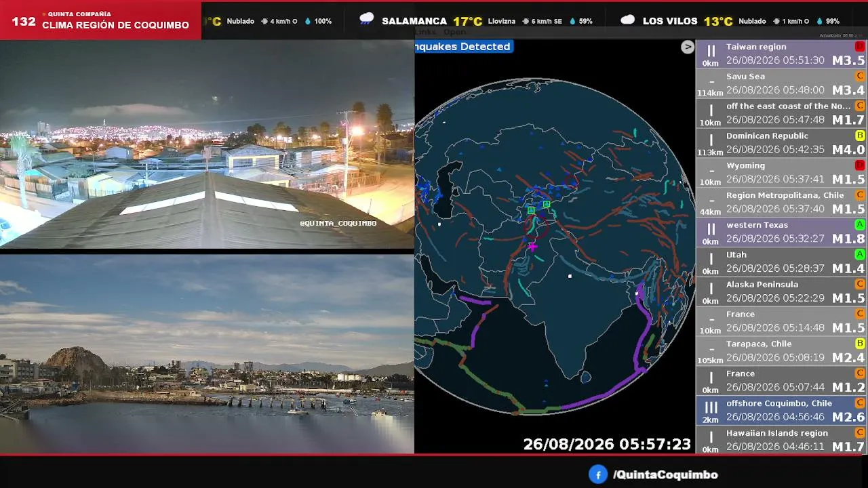Click the Facebook logo icon
Image resolution: width=868 pixels, height=488 pixels.
[x=597, y=474]
